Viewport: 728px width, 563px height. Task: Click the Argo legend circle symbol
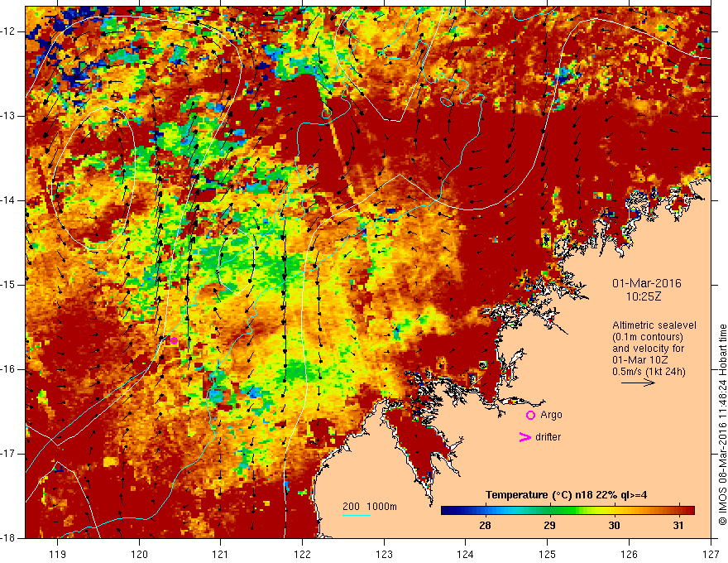point(530,416)
